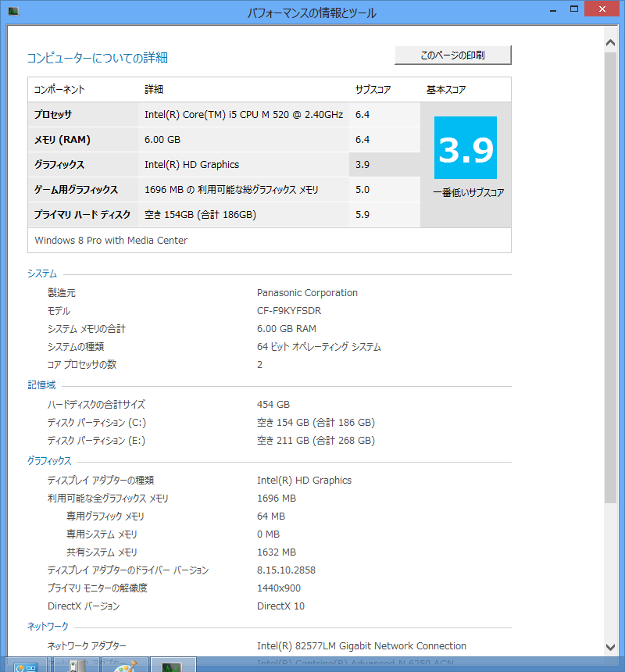Image resolution: width=625 pixels, height=672 pixels.
Task: Click the 6.00 GB RAM value
Action: pyautogui.click(x=287, y=329)
